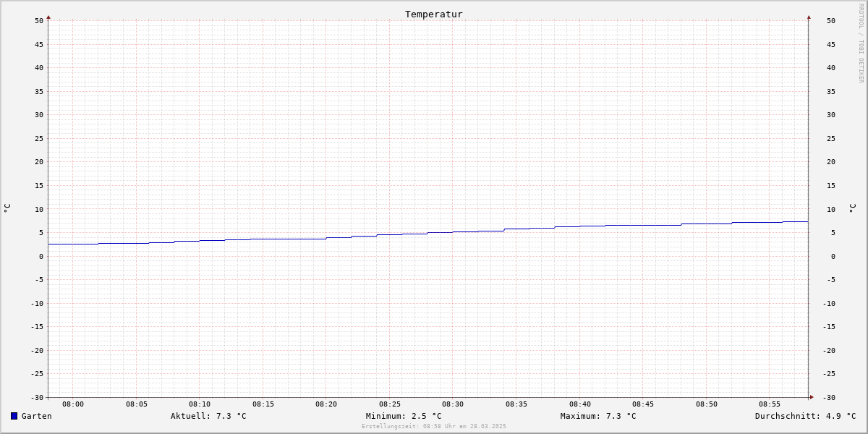Click the 50 label on the left axis
Viewport: 868px width, 434px height.
pos(39,20)
